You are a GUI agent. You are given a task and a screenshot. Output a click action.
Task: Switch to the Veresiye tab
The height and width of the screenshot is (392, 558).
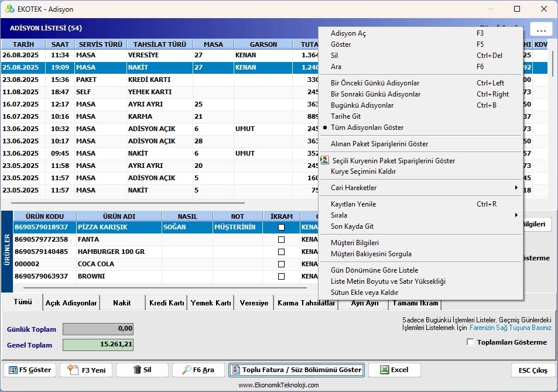coord(254,302)
